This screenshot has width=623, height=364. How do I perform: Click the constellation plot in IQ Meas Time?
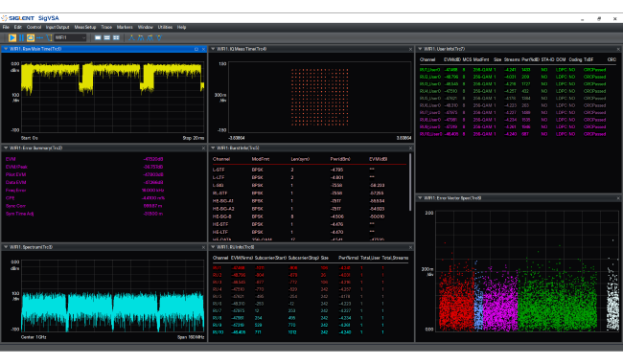(320, 98)
